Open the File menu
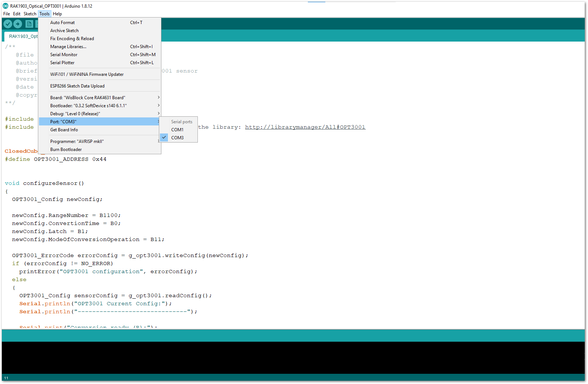 click(7, 14)
